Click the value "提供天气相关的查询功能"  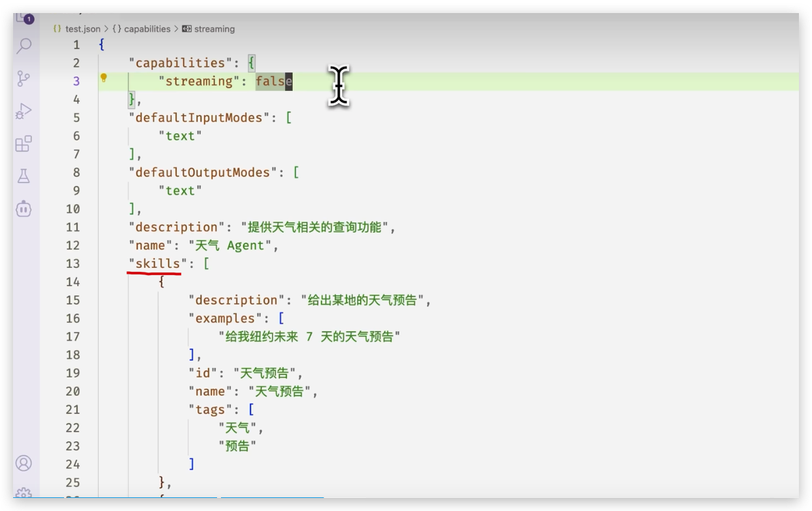[x=315, y=227]
